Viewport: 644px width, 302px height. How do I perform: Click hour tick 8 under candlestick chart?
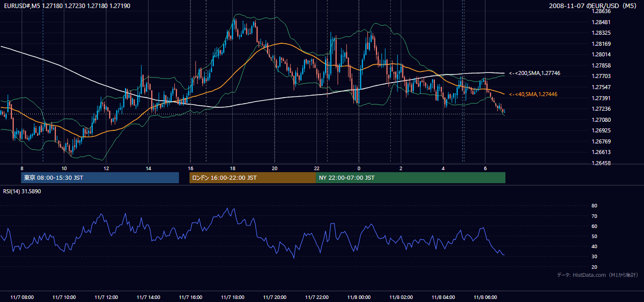coord(22,168)
